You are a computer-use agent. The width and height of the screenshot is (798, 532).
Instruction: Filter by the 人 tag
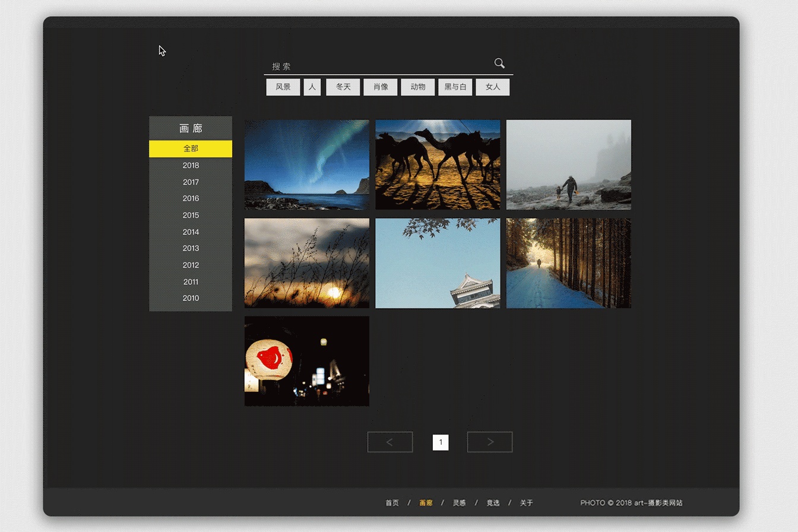click(x=312, y=87)
